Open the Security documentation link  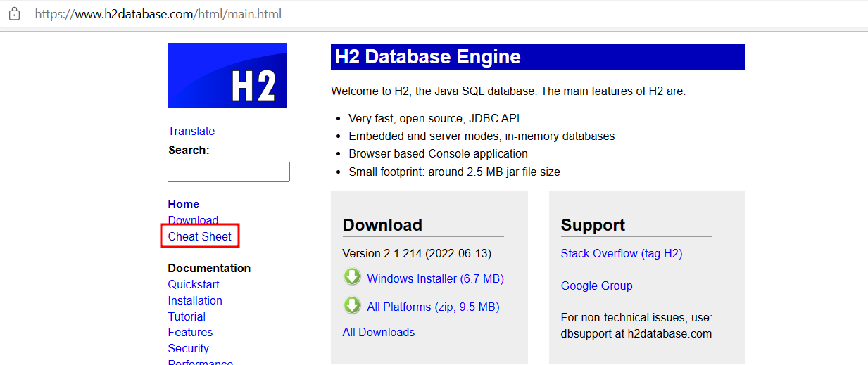pos(189,348)
